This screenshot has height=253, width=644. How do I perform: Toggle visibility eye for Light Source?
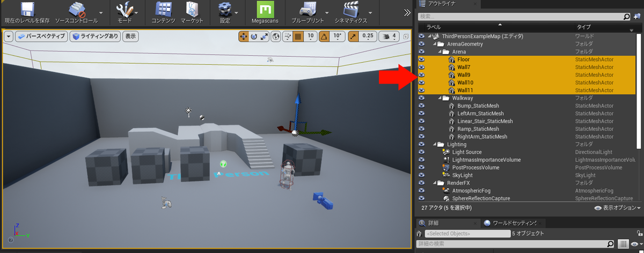(x=421, y=152)
